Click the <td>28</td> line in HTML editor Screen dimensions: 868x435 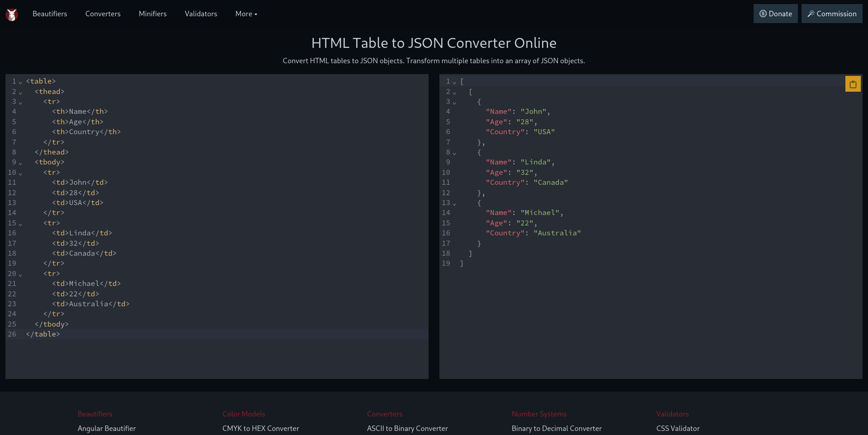point(75,193)
